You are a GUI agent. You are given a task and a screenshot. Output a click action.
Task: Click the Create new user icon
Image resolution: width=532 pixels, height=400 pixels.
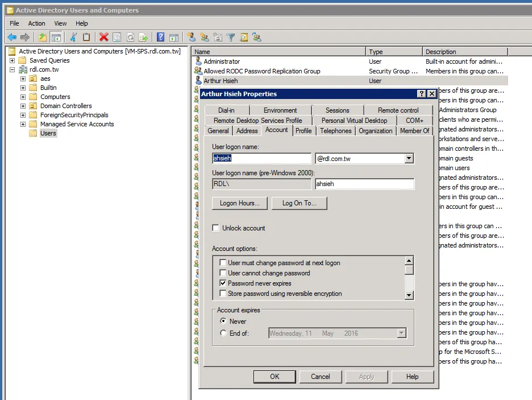pos(191,38)
